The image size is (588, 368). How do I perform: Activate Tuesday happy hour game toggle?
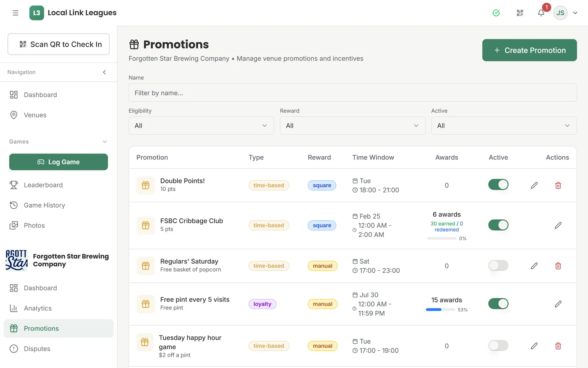pyautogui.click(x=498, y=346)
